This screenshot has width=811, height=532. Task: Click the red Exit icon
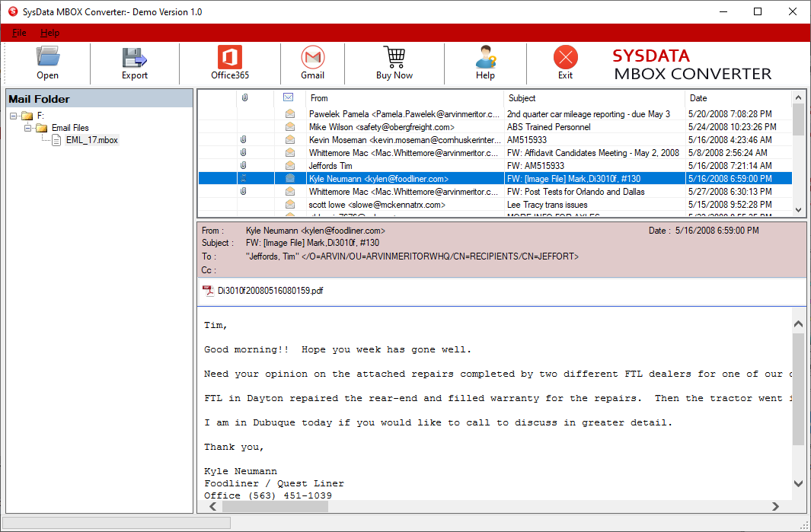pos(565,57)
